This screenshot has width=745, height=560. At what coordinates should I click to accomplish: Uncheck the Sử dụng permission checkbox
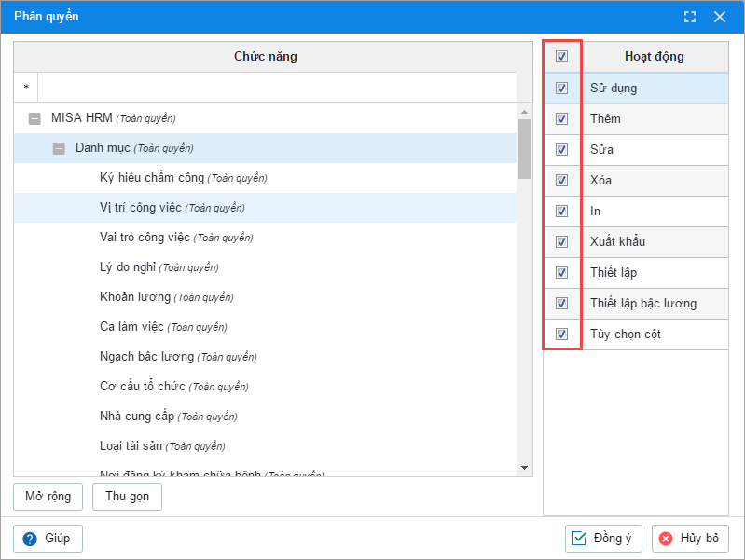tap(561, 89)
